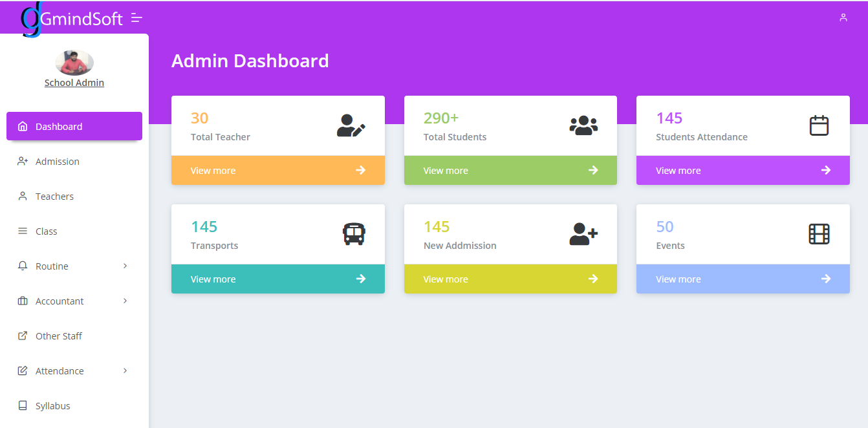Click the Total Teacher pencil-user icon
The width and height of the screenshot is (868, 428).
pyautogui.click(x=351, y=125)
